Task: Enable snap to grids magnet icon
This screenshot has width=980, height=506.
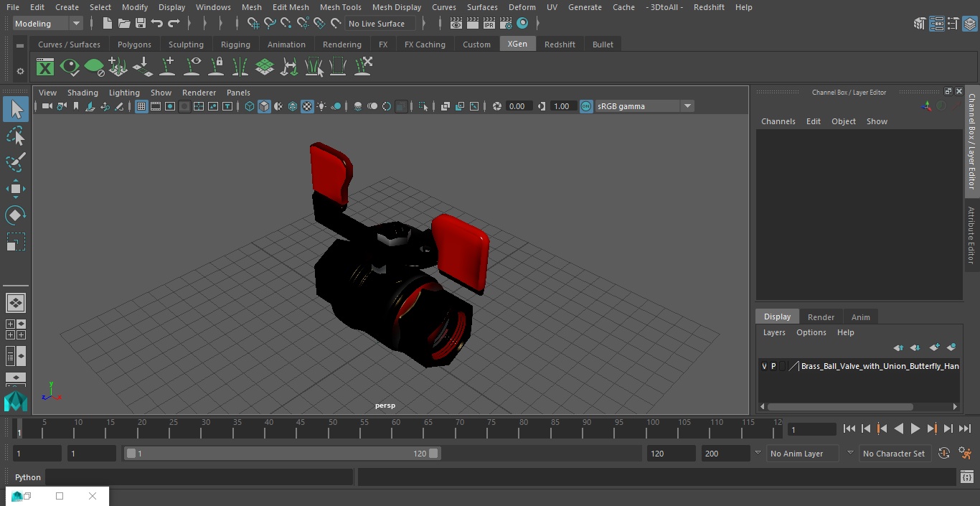Action: coord(253,24)
